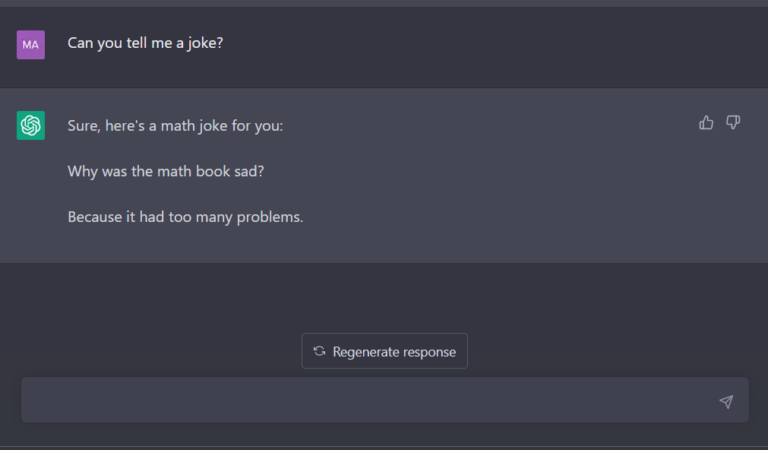
Task: Click the purple MA user avatar
Action: click(x=31, y=45)
